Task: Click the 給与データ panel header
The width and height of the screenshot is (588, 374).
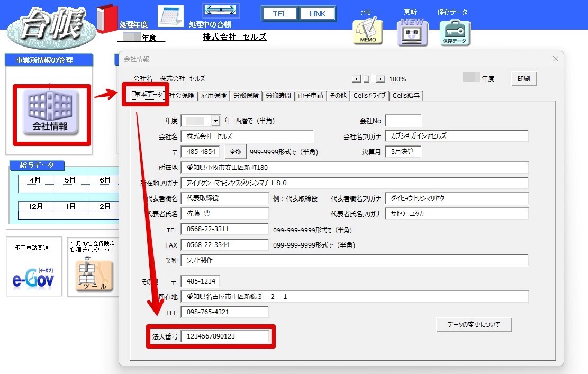Action: click(x=37, y=165)
